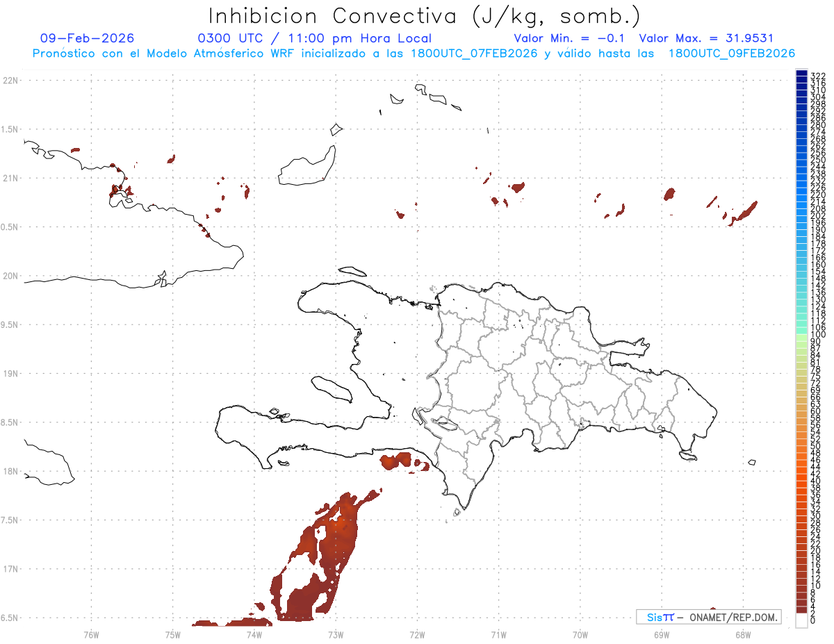Click the white bottom color scale swatch

[x=801, y=620]
